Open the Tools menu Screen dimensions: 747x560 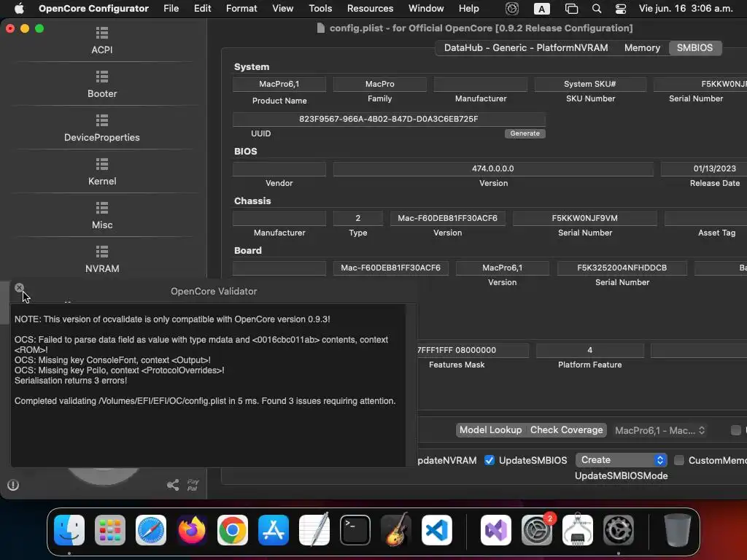pos(320,9)
